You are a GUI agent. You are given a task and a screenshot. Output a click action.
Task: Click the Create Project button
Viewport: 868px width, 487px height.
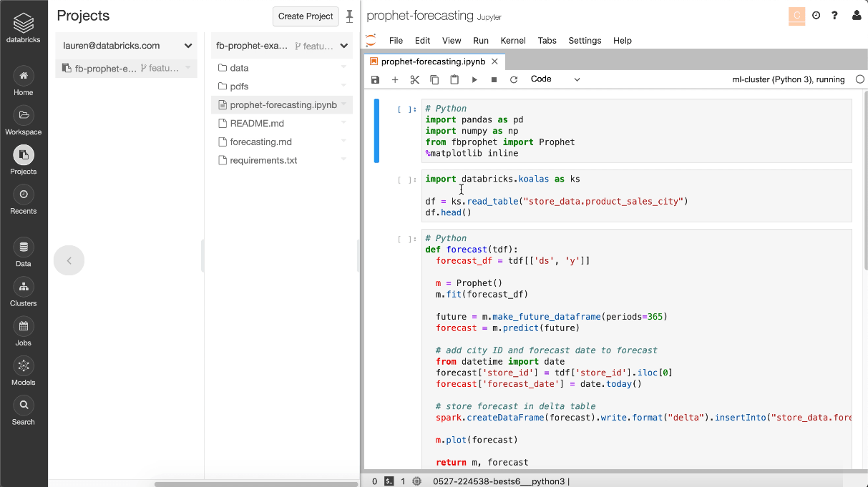pyautogui.click(x=306, y=16)
